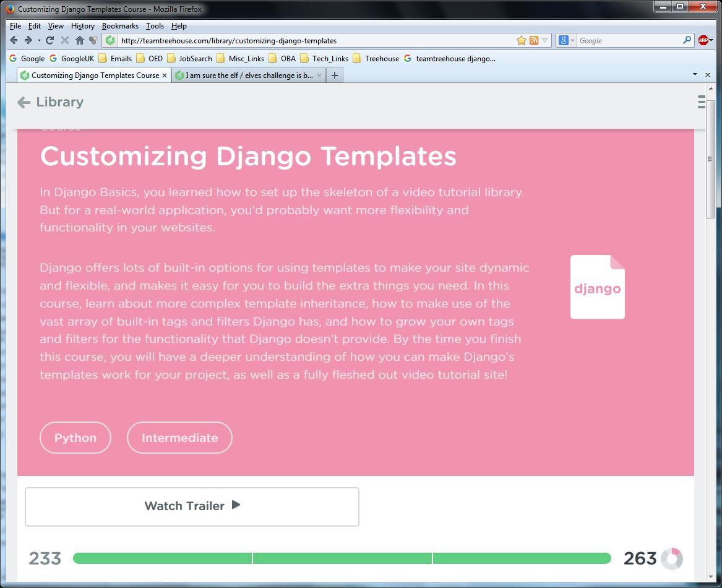The image size is (722, 588).
Task: Close the elf / elves challenge tab
Action: tap(319, 75)
